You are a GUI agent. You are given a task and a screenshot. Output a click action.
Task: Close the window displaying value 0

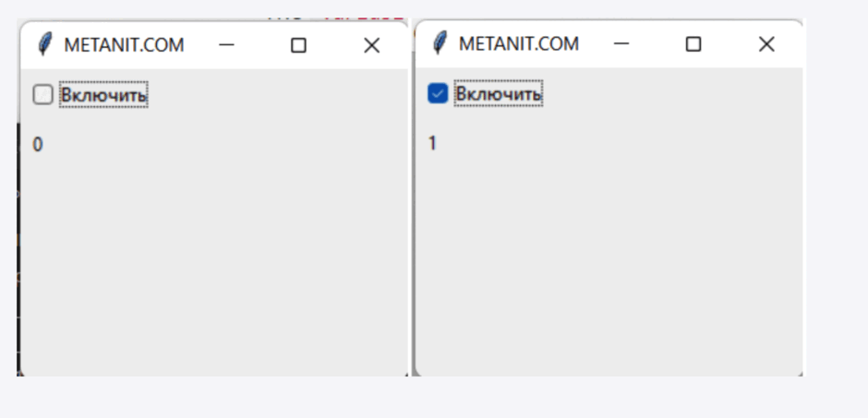click(371, 45)
